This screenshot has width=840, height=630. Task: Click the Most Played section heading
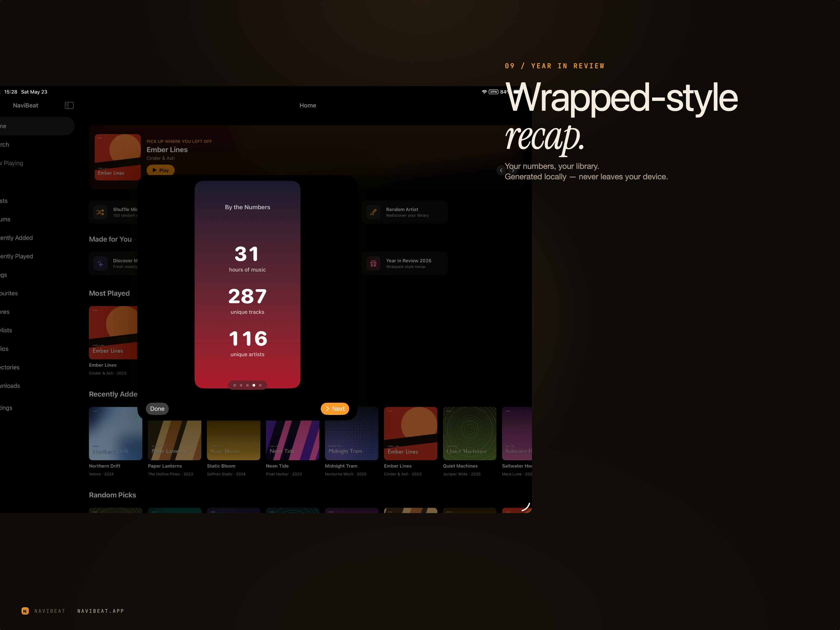click(x=109, y=293)
